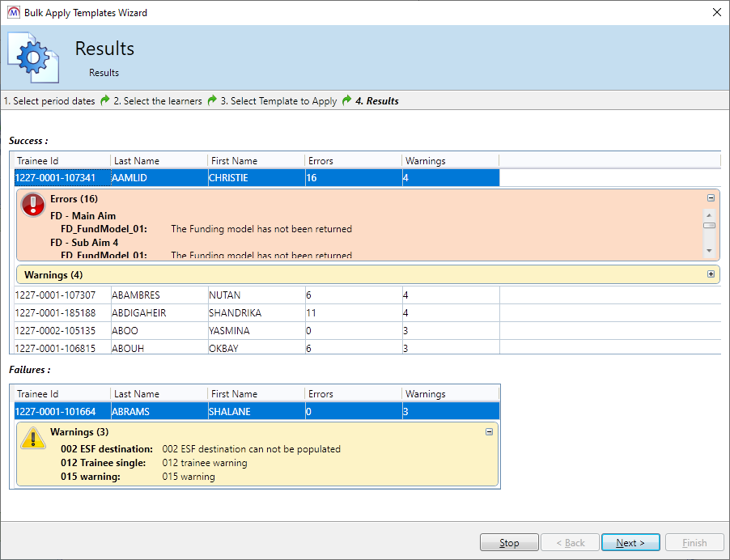Close the Bulk Apply Templates Wizard window
This screenshot has height=560, width=730.
point(715,13)
